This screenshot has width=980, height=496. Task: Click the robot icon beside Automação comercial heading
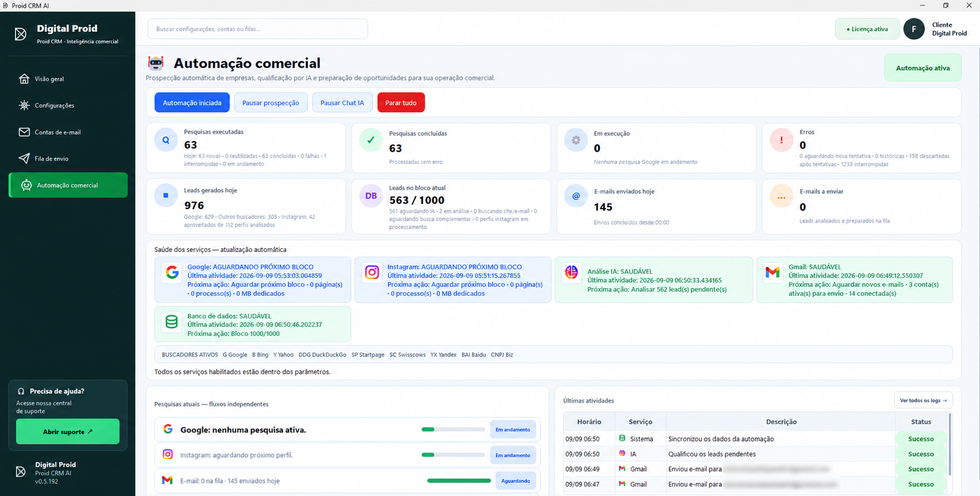click(x=156, y=63)
